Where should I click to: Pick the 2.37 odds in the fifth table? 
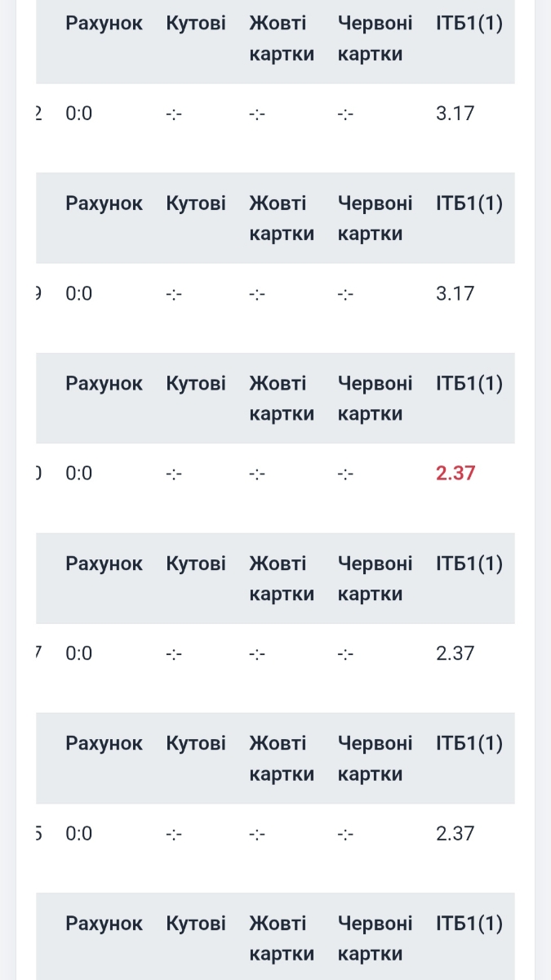click(x=455, y=833)
